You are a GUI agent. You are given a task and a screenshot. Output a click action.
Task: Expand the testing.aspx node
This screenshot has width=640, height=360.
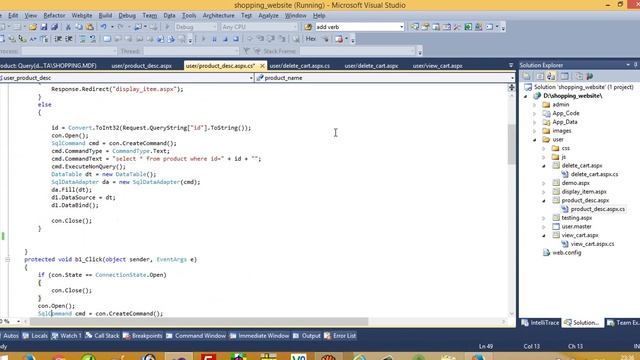tap(544, 218)
